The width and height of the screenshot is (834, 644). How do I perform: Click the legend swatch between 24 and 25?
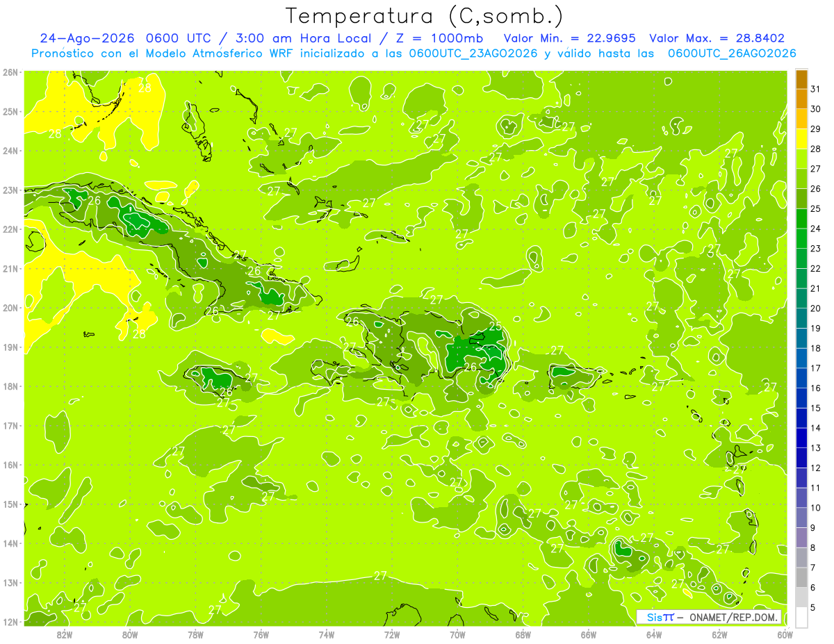(x=801, y=219)
